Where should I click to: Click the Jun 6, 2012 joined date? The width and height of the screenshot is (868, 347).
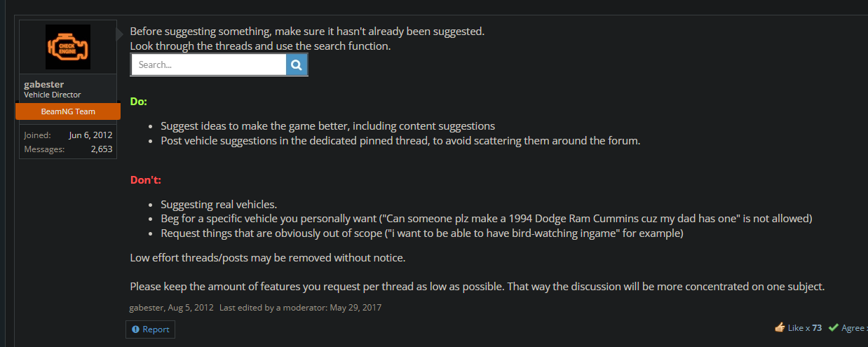(90, 135)
